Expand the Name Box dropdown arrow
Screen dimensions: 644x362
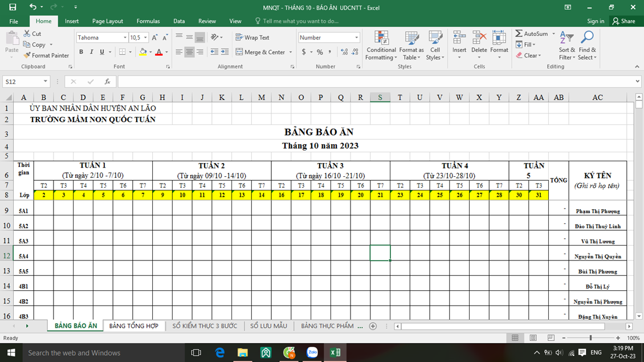pos(46,82)
